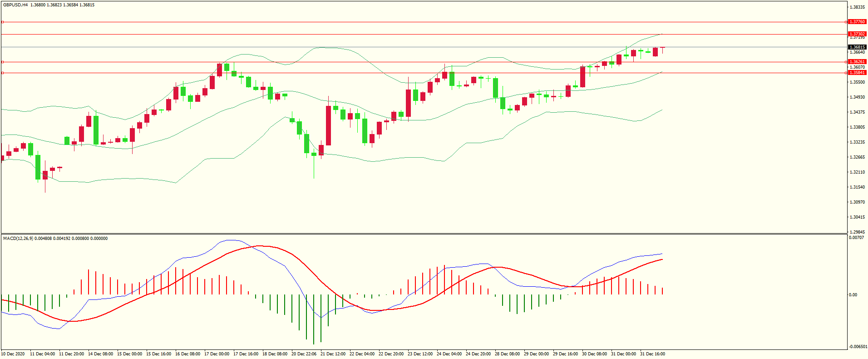The height and width of the screenshot is (359, 868).
Task: Click the 1.33805 price scale label
Action: pos(857,127)
